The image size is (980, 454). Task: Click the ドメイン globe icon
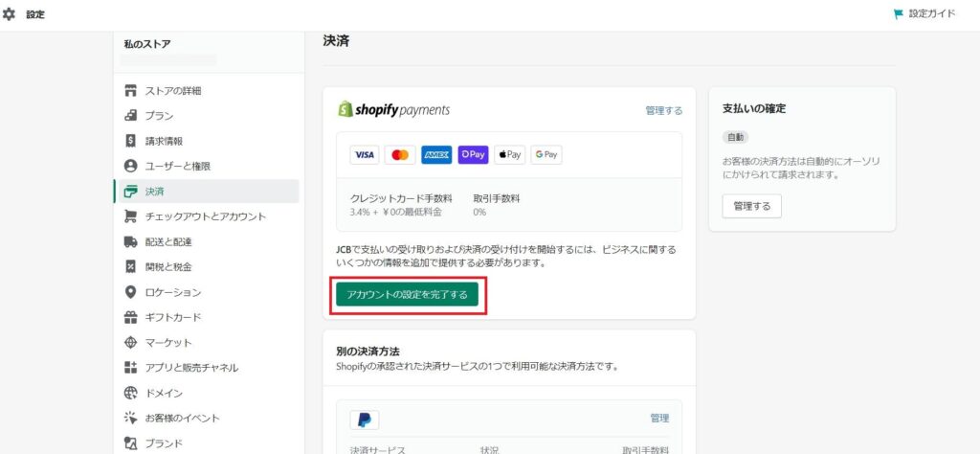(130, 394)
